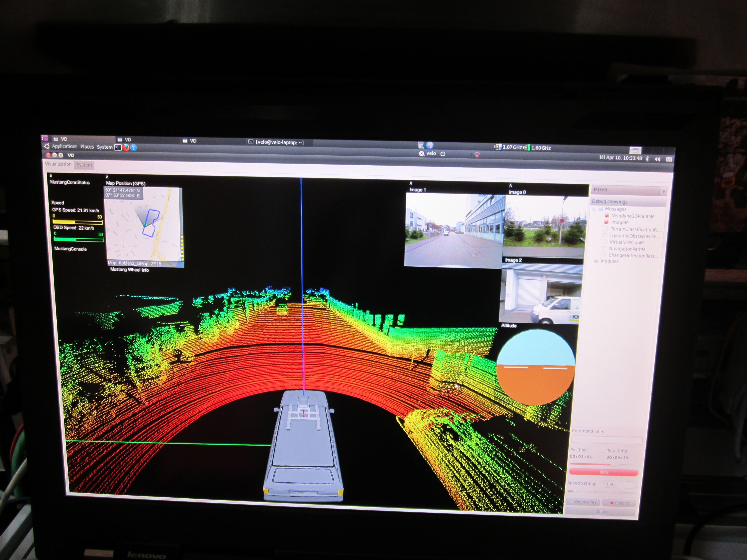This screenshot has width=747, height=560.
Task: Open the Ubuntu logo Applications menu icon
Action: point(47,146)
